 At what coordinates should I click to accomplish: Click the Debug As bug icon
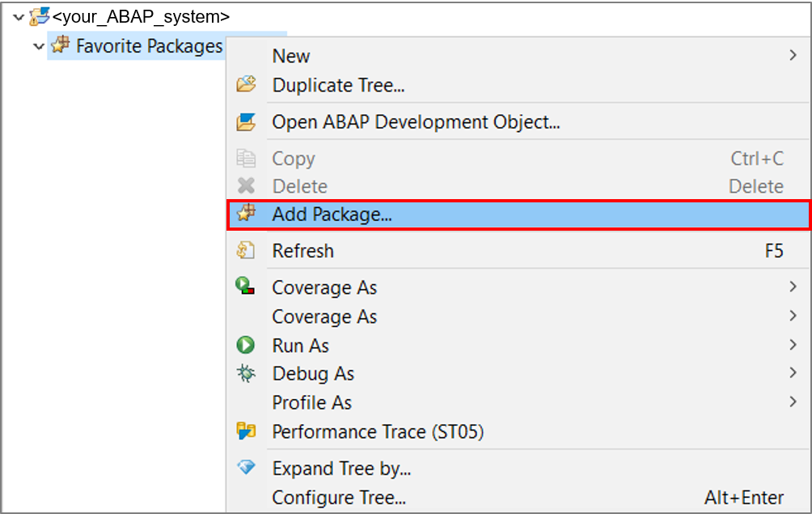(x=246, y=373)
